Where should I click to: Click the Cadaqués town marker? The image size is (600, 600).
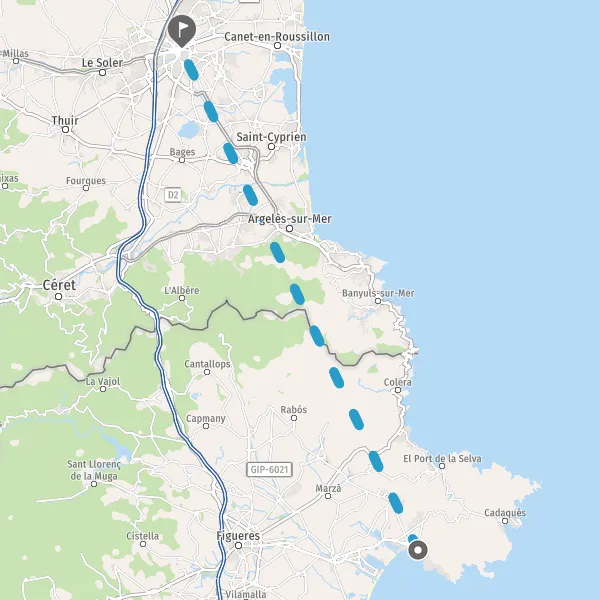pos(505,521)
